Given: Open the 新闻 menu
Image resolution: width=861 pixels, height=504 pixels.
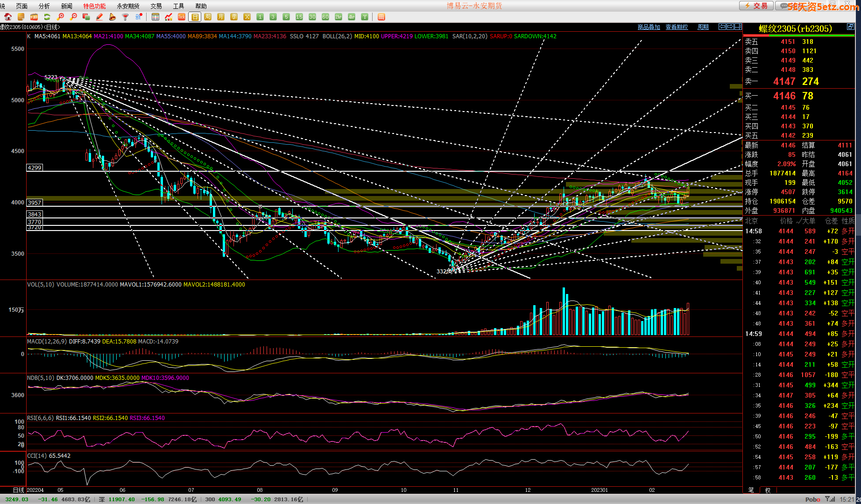Looking at the screenshot, I should 67,6.
